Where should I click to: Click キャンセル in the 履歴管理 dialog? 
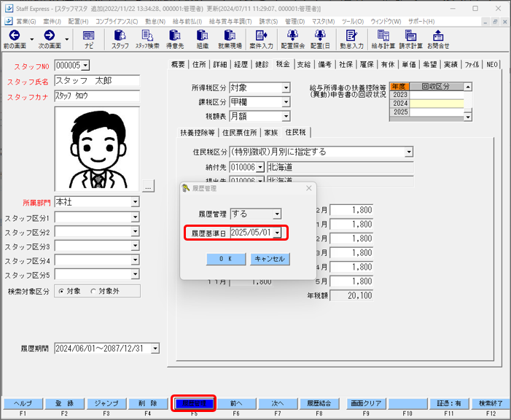270,259
